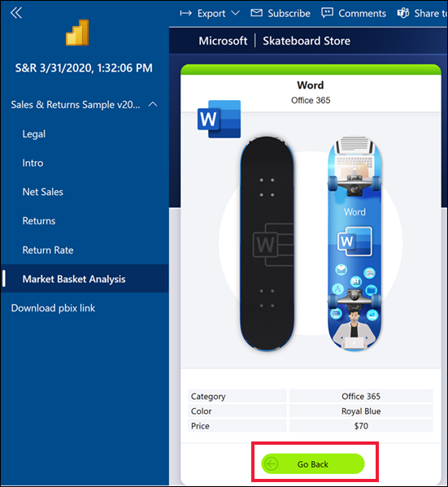Click the Go Back button
Image resolution: width=448 pixels, height=487 pixels.
[312, 464]
